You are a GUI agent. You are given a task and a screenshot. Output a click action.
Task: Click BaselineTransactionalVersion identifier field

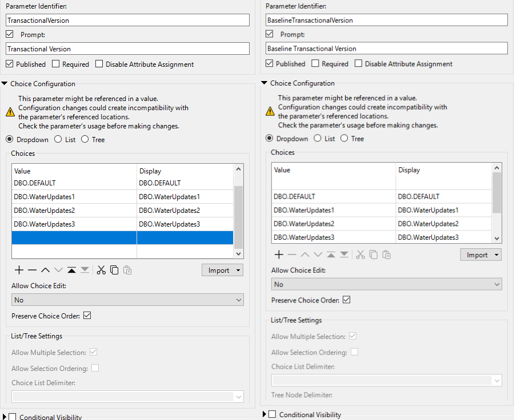click(x=386, y=20)
